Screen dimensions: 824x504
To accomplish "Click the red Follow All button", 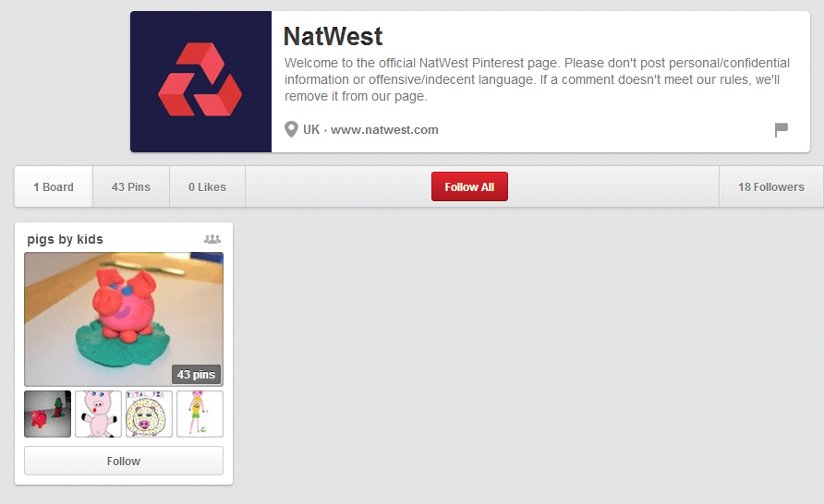I will [469, 186].
